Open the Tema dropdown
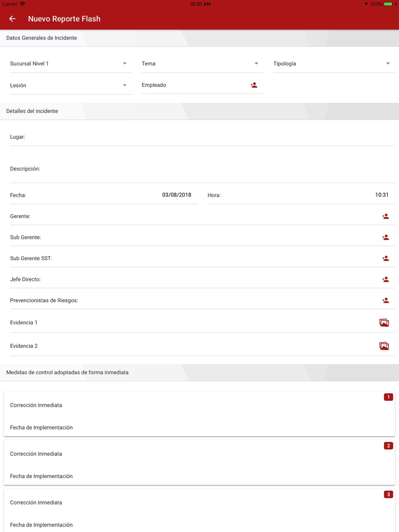The width and height of the screenshot is (399, 532). click(202, 64)
